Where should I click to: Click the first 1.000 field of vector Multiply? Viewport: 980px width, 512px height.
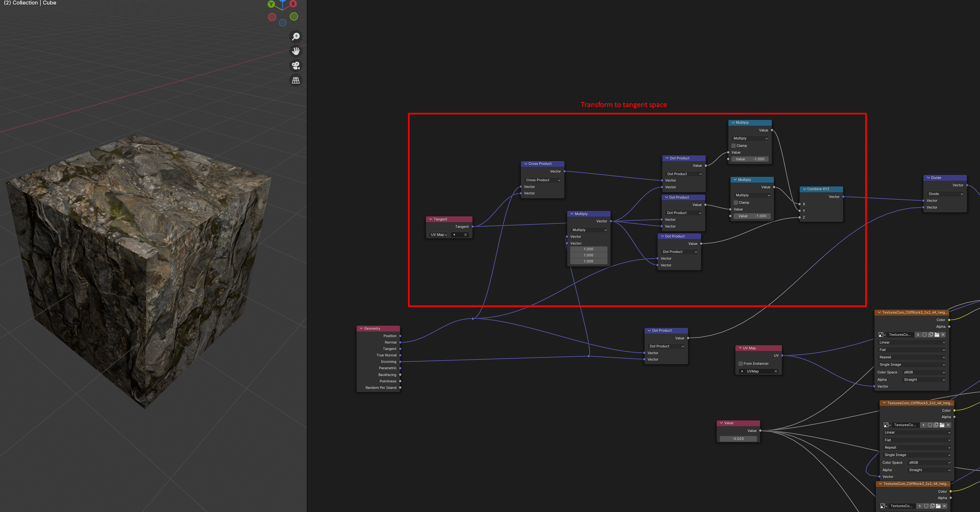588,249
